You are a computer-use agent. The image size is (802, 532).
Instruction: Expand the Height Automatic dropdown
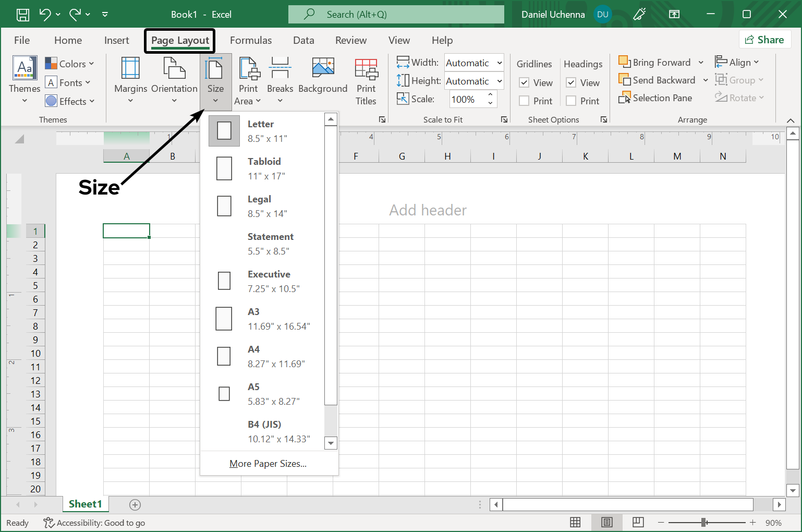[x=499, y=81]
